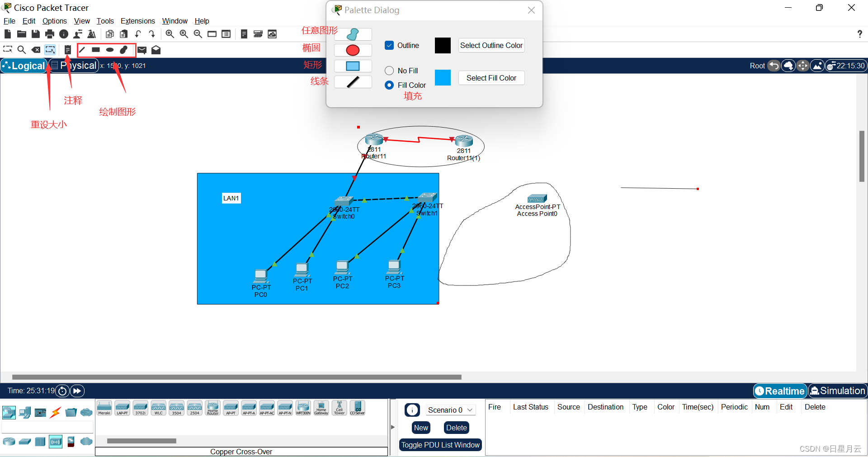Select the Home Router device

coord(213,408)
